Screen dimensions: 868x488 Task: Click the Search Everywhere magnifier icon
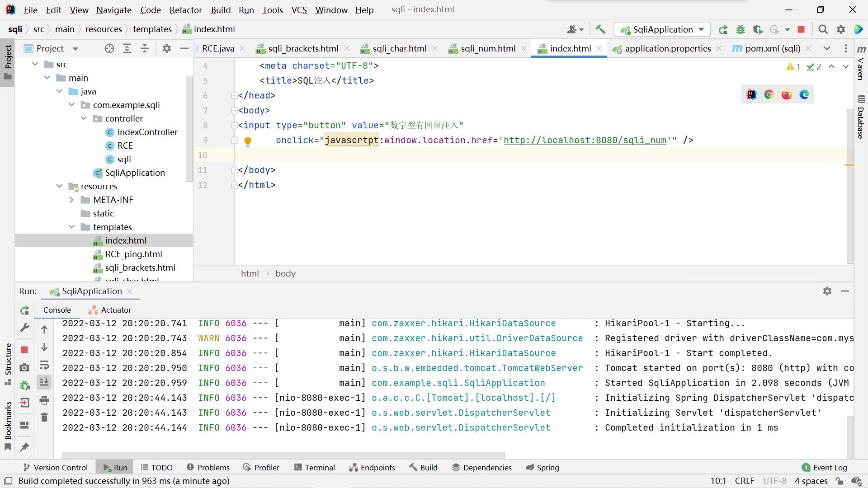823,29
